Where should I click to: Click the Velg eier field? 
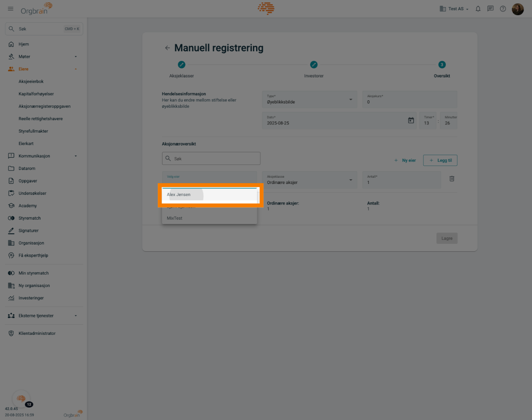tap(209, 179)
